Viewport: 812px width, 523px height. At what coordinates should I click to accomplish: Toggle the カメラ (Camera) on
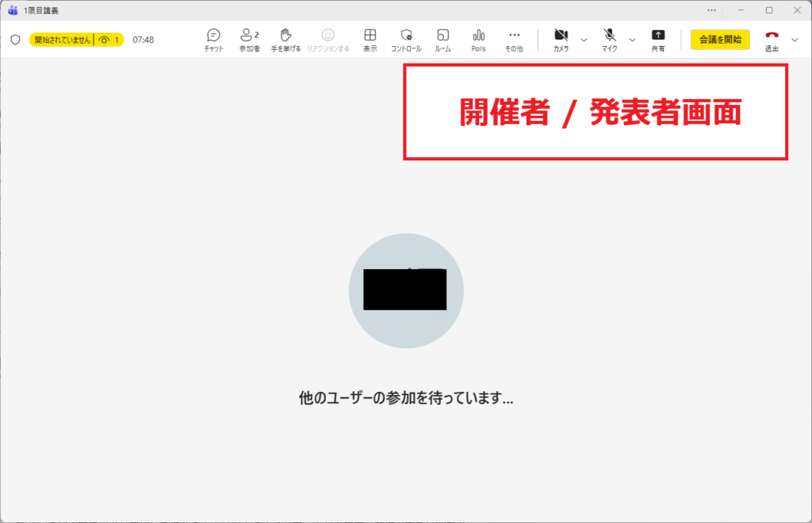[561, 39]
